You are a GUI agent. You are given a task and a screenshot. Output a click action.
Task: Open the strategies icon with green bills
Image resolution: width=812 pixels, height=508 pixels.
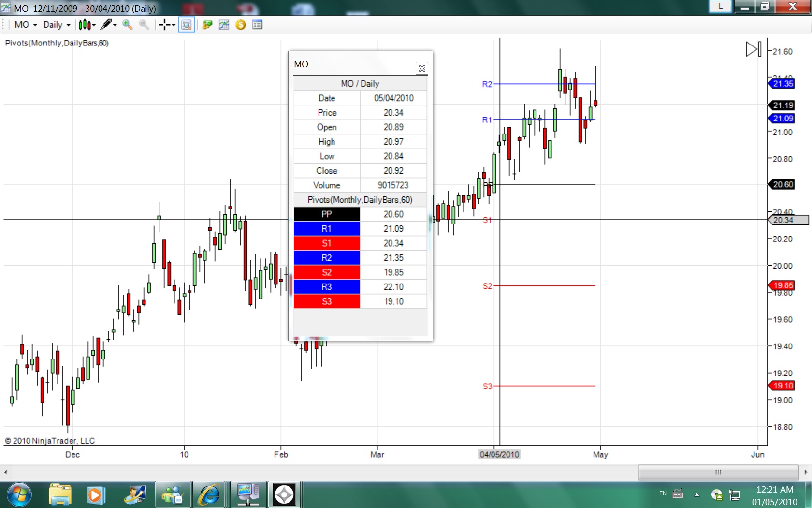tap(207, 25)
